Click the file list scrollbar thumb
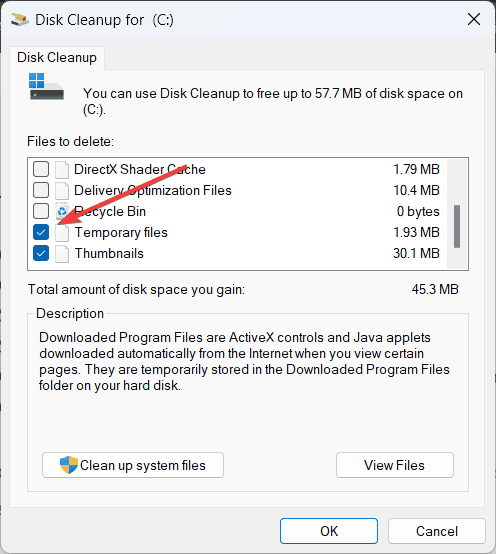The image size is (496, 554). point(457,226)
